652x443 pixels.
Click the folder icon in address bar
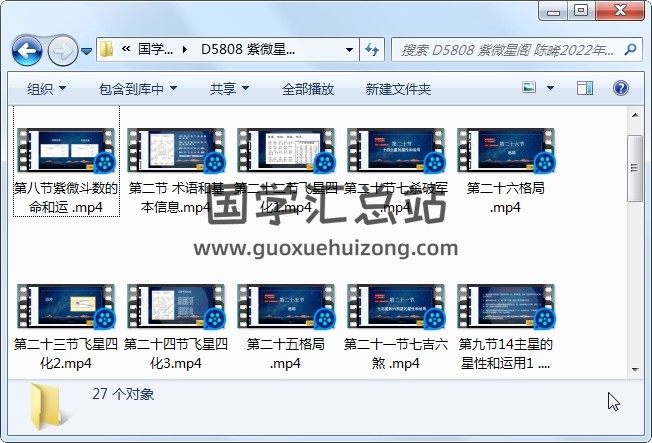106,49
